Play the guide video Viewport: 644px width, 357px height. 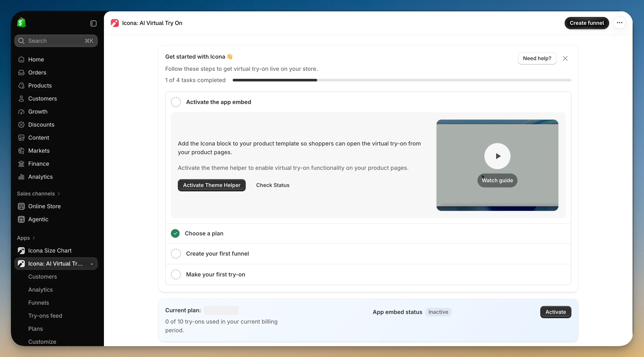[x=497, y=156]
